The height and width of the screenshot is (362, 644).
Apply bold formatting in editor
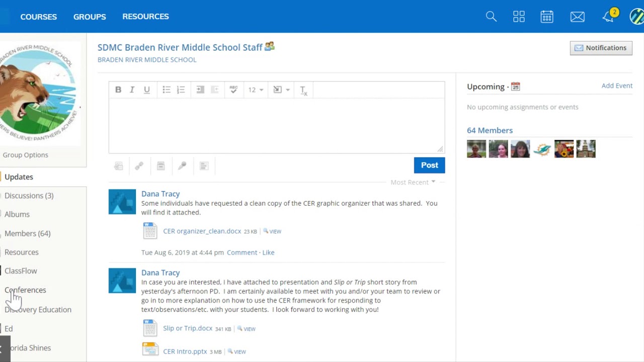click(118, 89)
